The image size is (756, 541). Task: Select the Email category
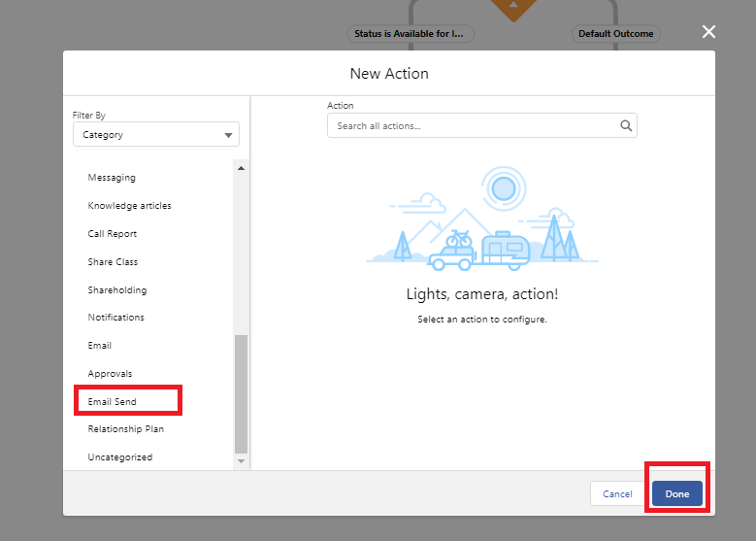(100, 346)
